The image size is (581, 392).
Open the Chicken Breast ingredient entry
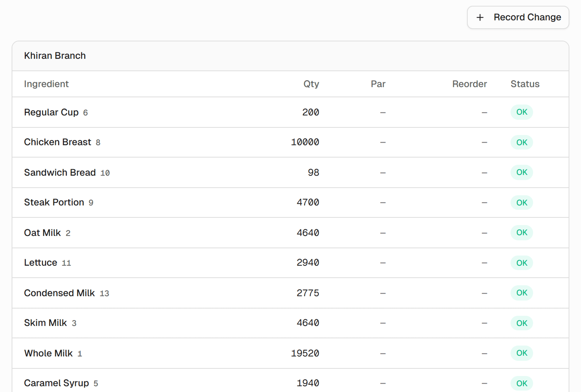[57, 142]
